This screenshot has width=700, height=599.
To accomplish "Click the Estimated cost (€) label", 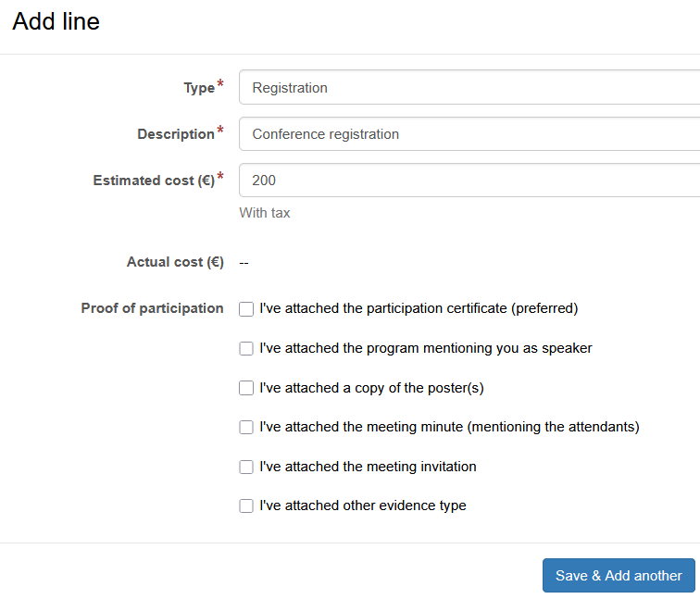I will point(153,181).
